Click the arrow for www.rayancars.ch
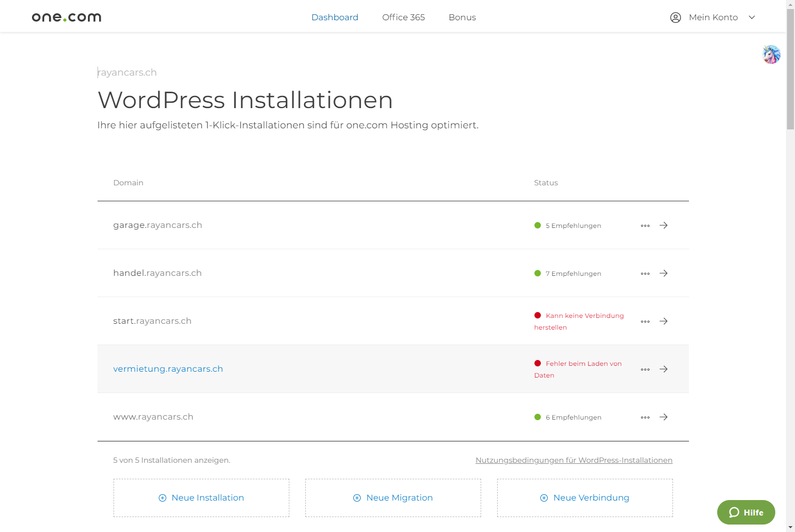This screenshot has height=532, width=795. click(663, 417)
